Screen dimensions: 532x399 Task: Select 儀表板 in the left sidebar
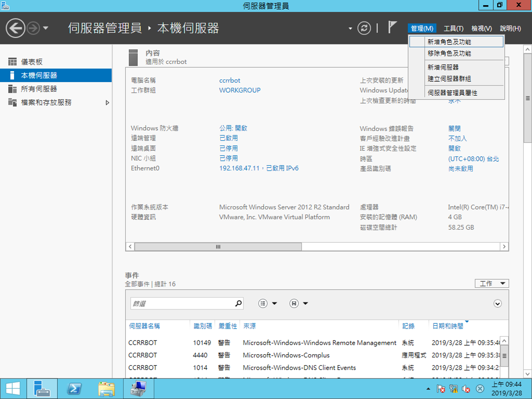pyautogui.click(x=56, y=62)
